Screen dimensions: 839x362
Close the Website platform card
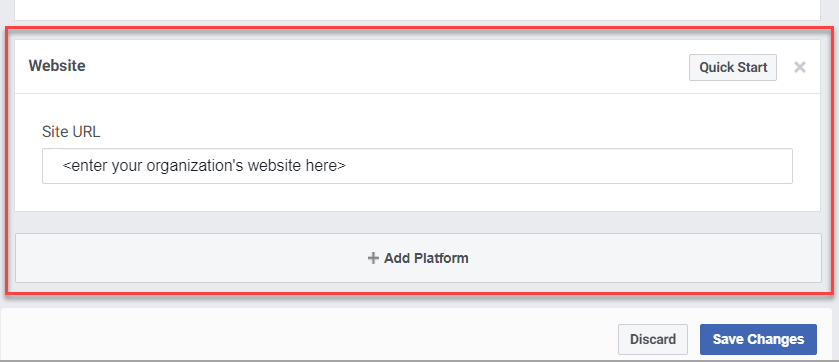click(799, 67)
